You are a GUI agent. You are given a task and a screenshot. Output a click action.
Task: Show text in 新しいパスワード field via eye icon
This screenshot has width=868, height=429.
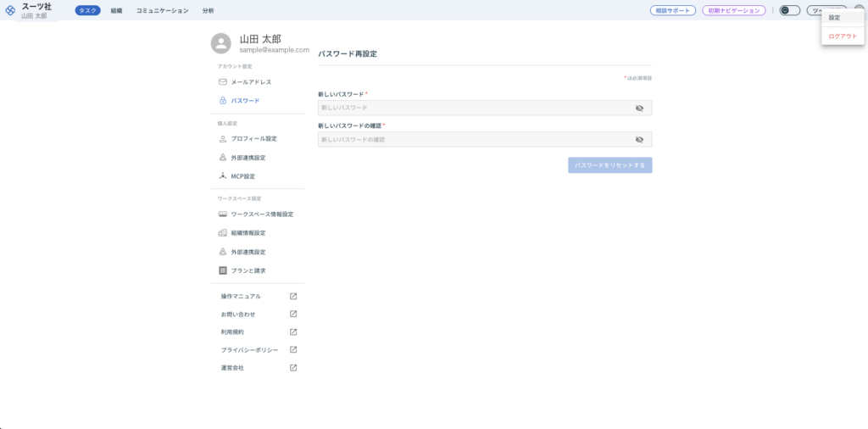(639, 108)
